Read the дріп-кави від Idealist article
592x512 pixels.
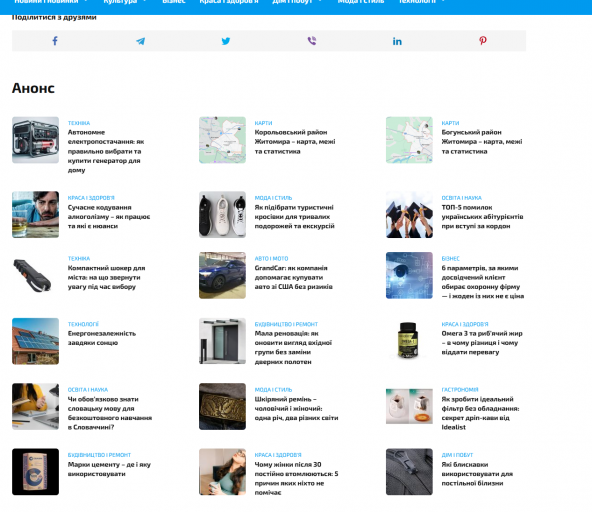(x=480, y=413)
